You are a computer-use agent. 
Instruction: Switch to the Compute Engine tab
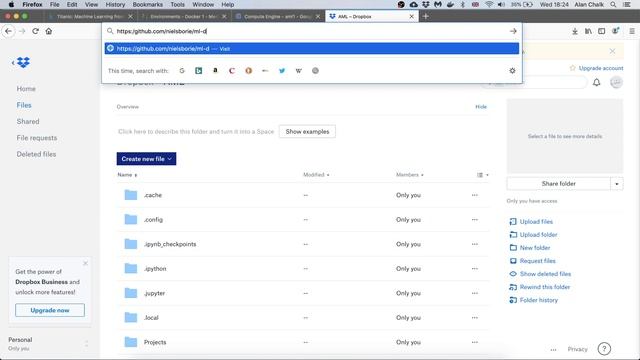click(278, 16)
